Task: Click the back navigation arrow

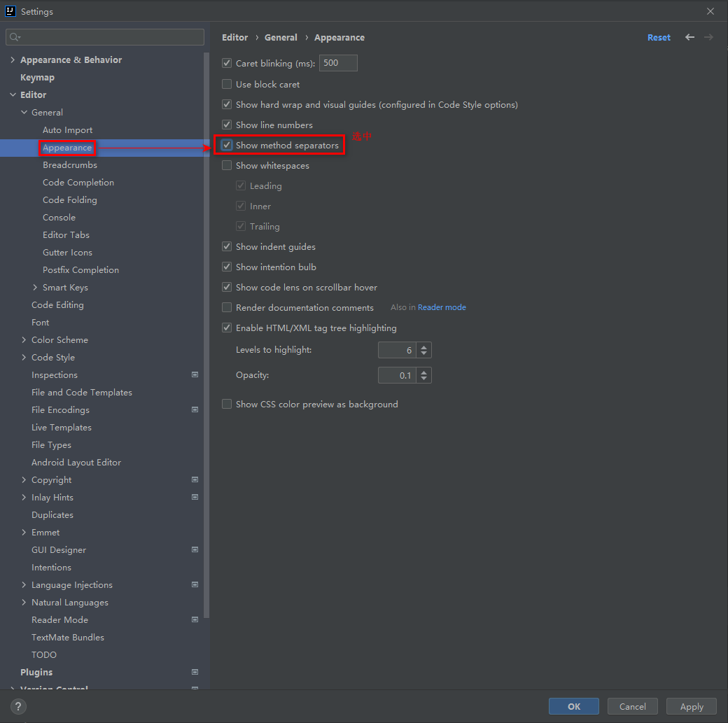Action: (690, 37)
